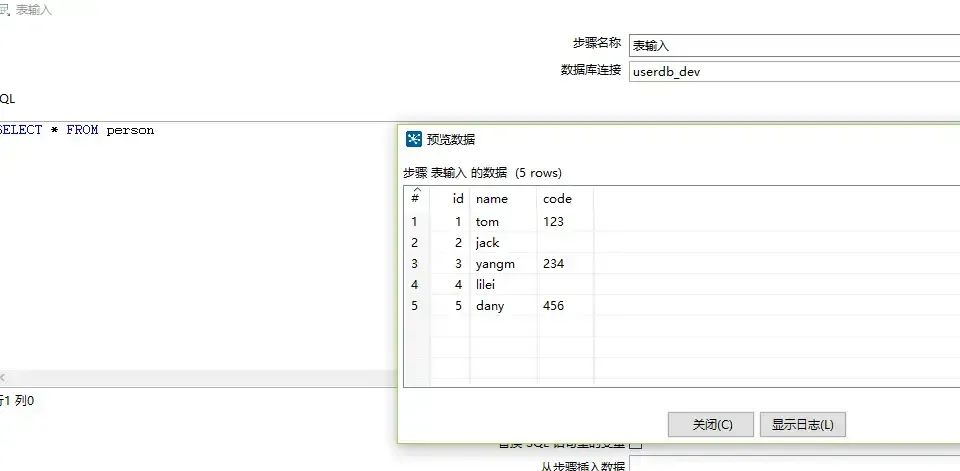
Task: Click the 步骤名称 input field
Action: click(795, 45)
